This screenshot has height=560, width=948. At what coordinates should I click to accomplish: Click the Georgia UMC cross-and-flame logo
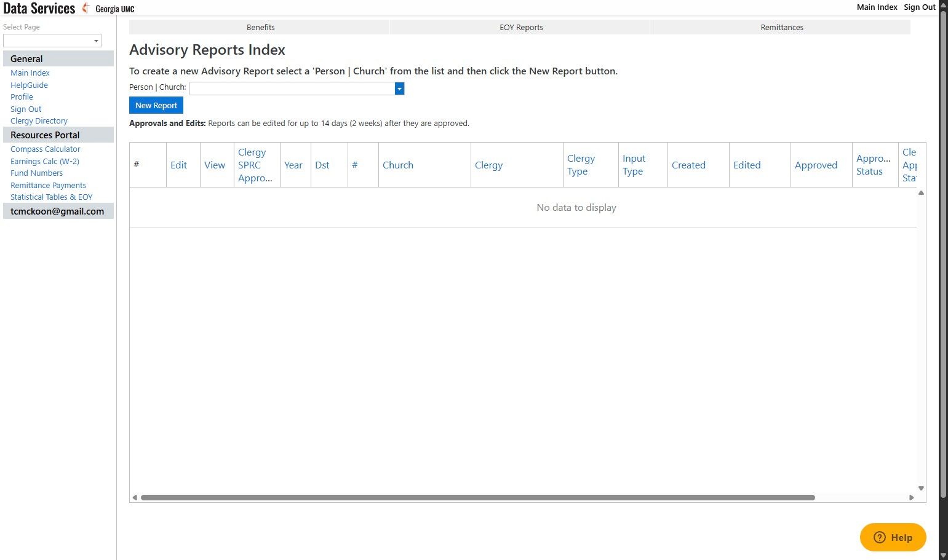coord(86,8)
